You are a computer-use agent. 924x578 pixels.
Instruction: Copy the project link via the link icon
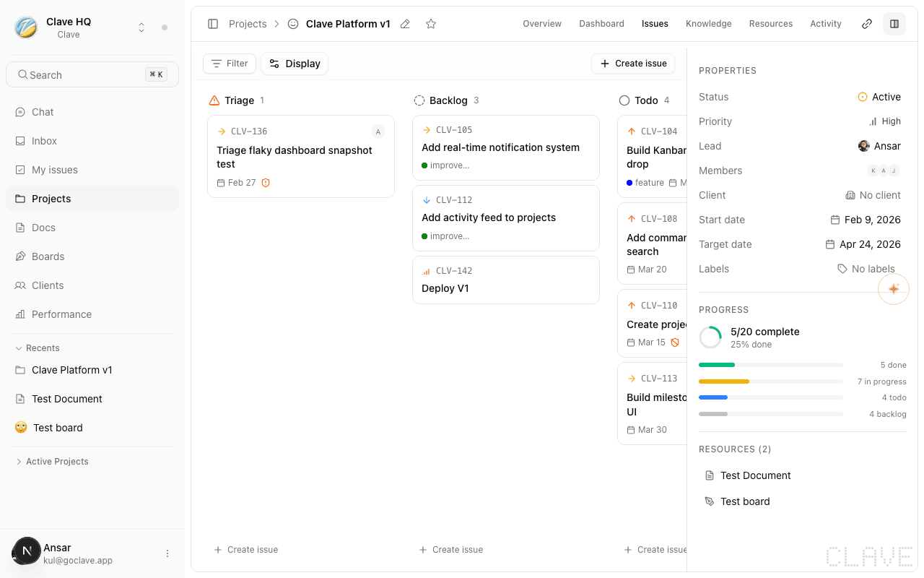pyautogui.click(x=866, y=23)
